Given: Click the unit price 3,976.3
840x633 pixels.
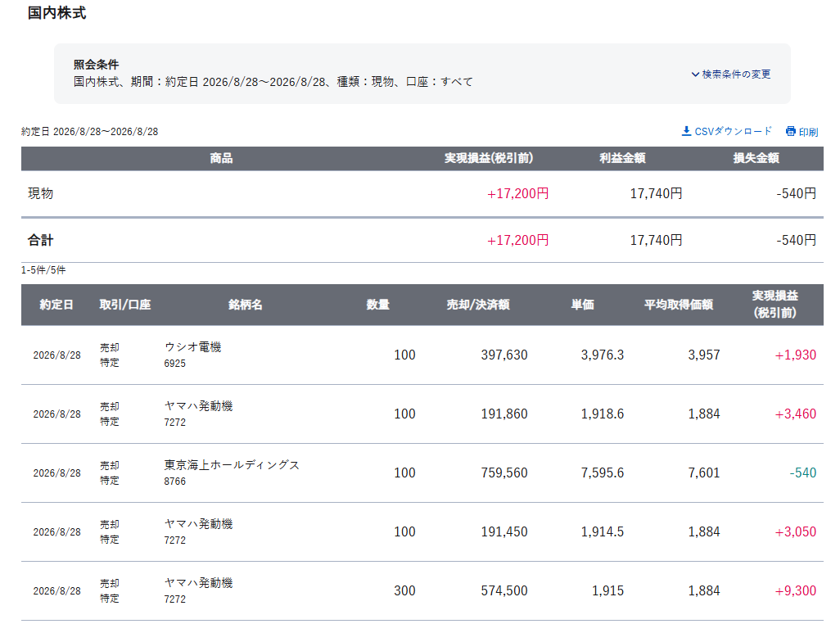Looking at the screenshot, I should pyautogui.click(x=602, y=355).
